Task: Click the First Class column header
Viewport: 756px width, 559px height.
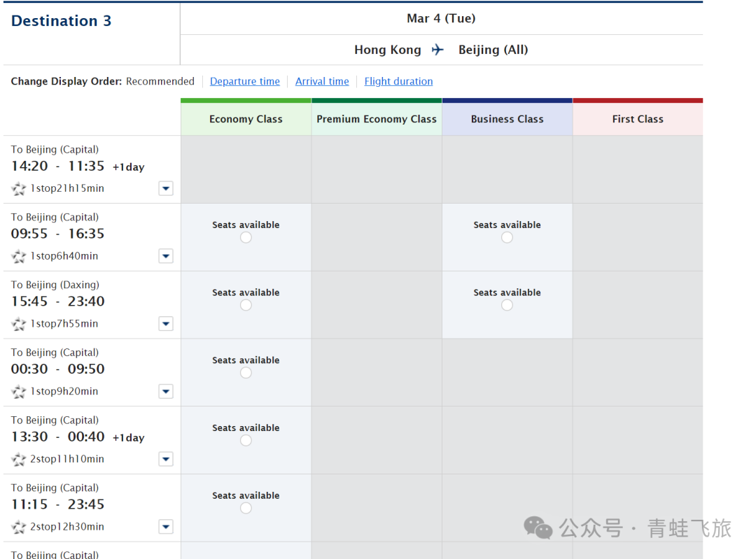Action: [x=638, y=119]
